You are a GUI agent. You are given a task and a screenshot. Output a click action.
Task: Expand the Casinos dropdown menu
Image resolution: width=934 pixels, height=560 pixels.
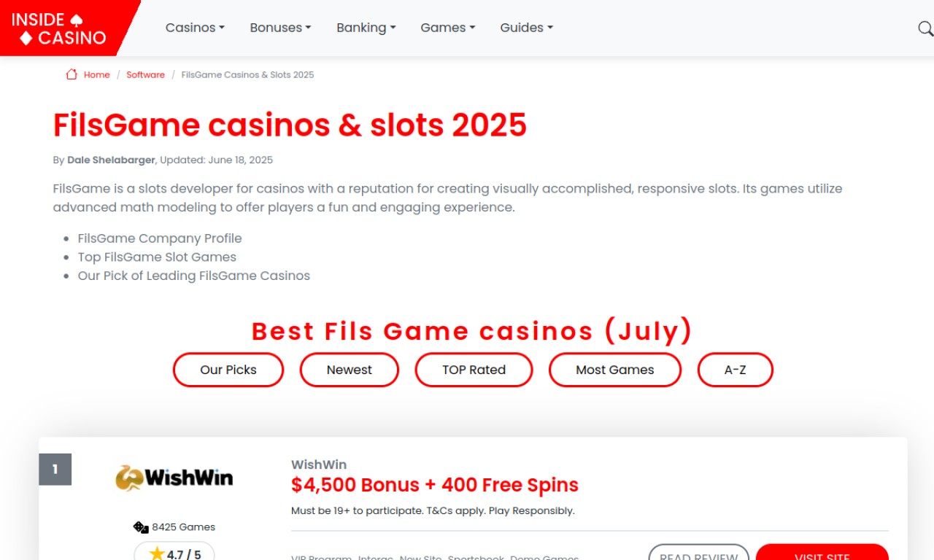195,28
